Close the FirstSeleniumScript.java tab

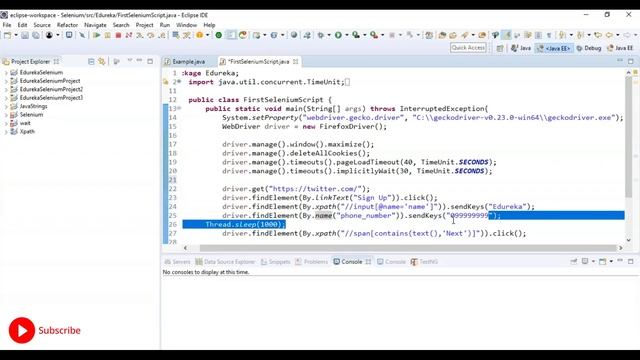[x=296, y=62]
